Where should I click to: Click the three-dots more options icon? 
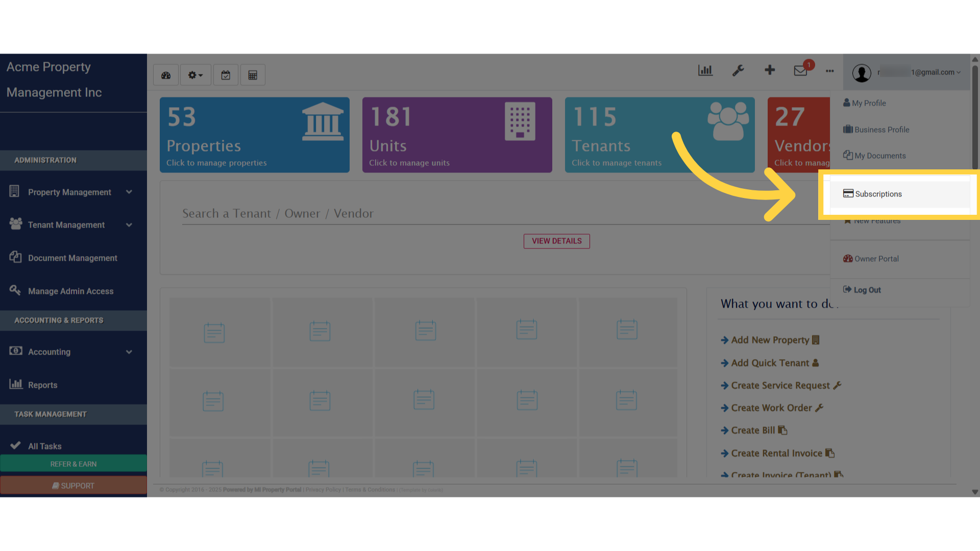pos(830,71)
